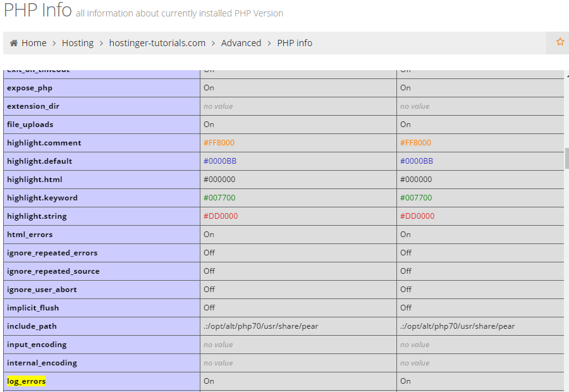The width and height of the screenshot is (569, 392).
Task: Go to hostinger-tutorials.com breadcrumb
Action: click(157, 43)
